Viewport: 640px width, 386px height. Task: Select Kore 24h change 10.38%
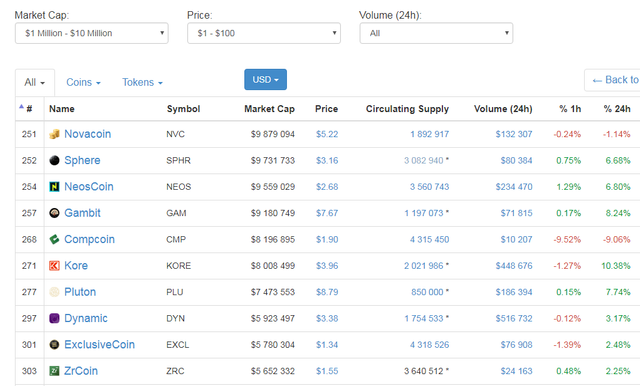click(x=616, y=266)
